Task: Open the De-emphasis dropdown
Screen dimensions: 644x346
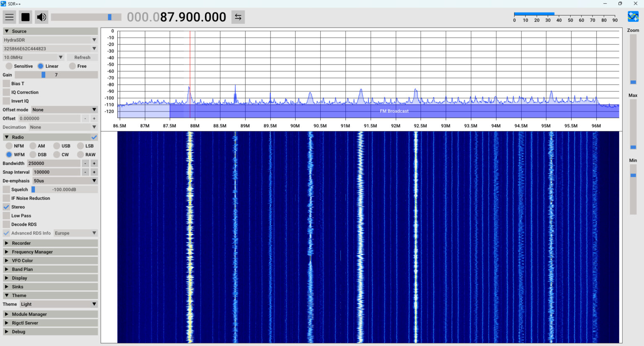Action: [65, 181]
